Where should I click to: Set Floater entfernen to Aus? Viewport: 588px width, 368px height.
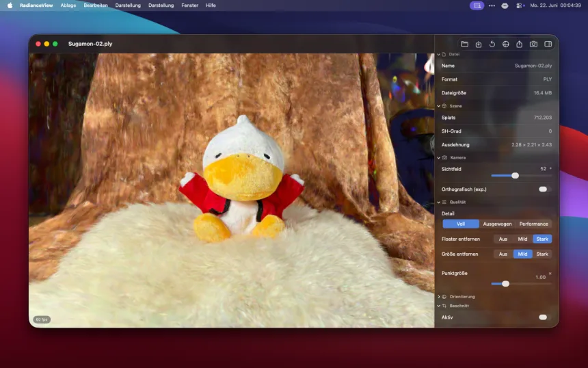coord(503,239)
